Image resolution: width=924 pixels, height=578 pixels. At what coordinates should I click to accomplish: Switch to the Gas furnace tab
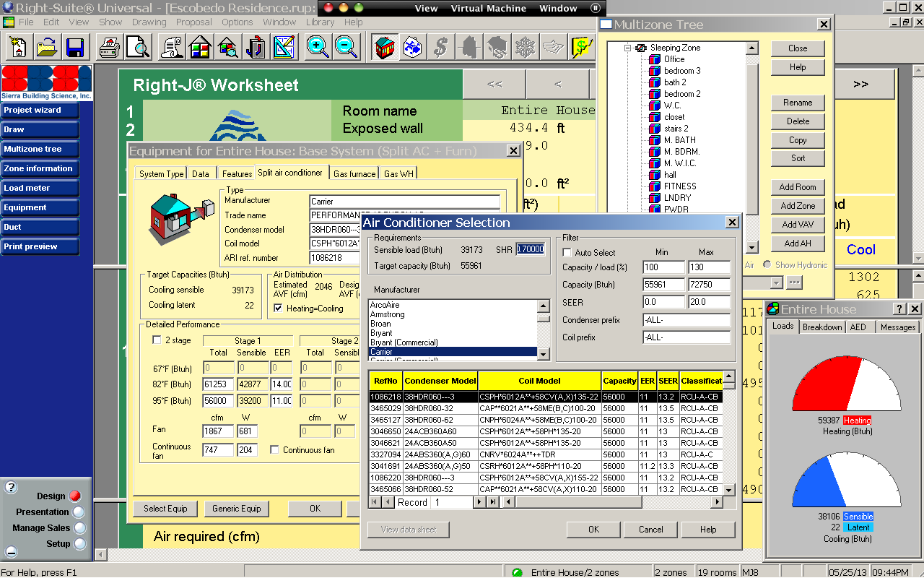pos(354,173)
